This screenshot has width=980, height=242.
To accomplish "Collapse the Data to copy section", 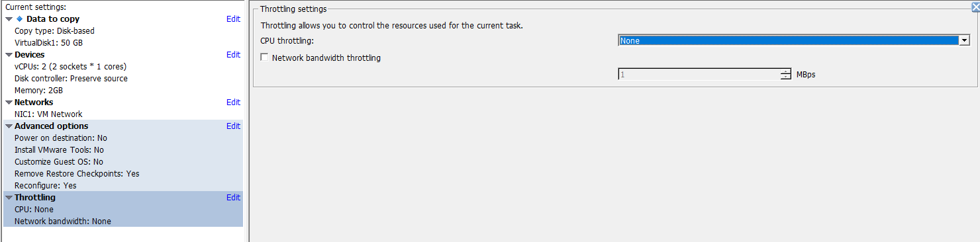I will point(9,19).
